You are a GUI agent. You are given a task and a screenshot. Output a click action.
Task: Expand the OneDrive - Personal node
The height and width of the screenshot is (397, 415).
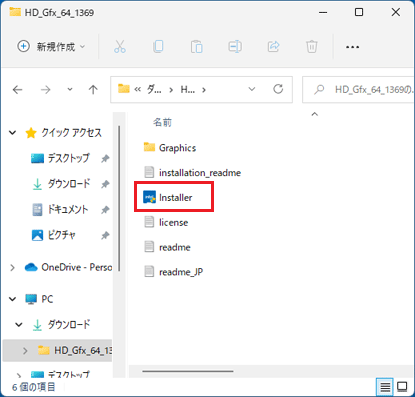coord(13,267)
